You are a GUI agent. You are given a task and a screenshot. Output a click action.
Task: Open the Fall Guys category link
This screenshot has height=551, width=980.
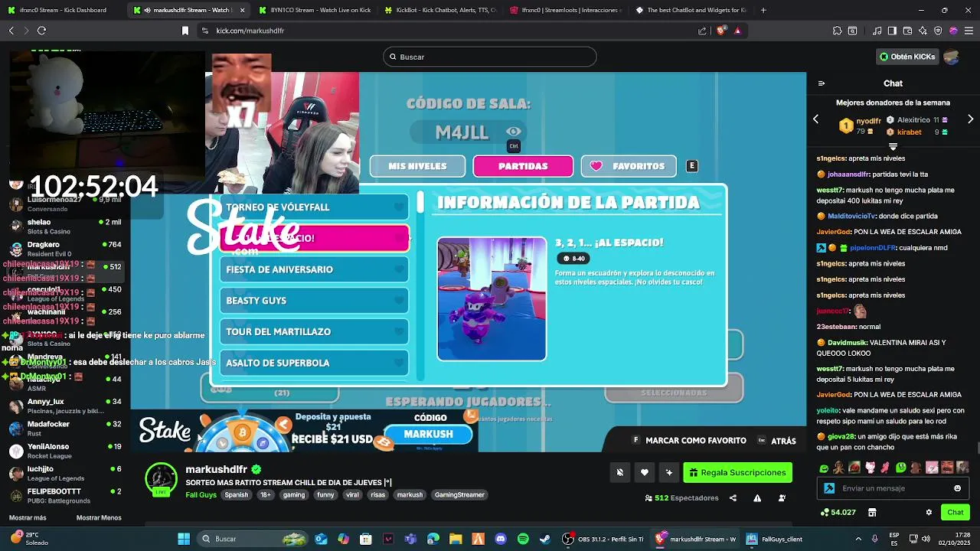coord(201,495)
